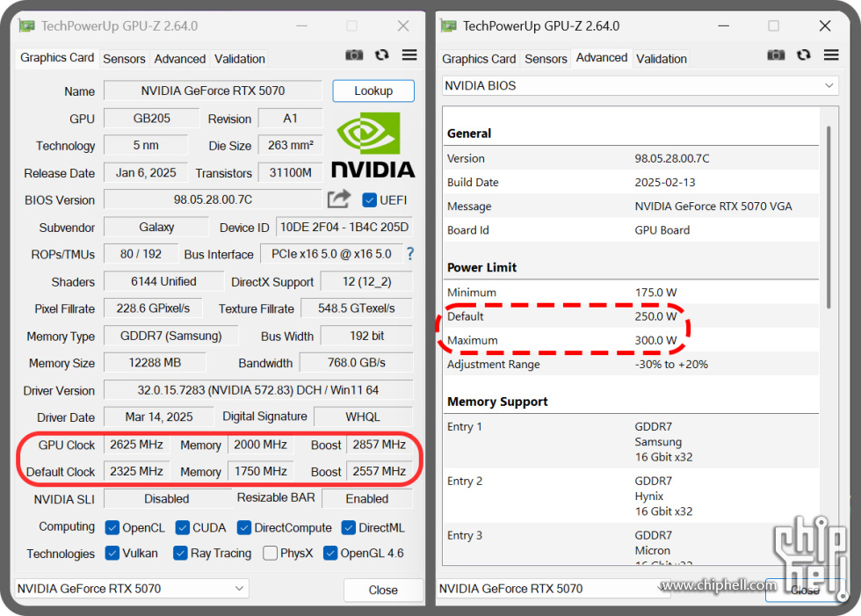The image size is (861, 616).
Task: Open the GPU selector dropdown in the left window
Action: pyautogui.click(x=131, y=589)
